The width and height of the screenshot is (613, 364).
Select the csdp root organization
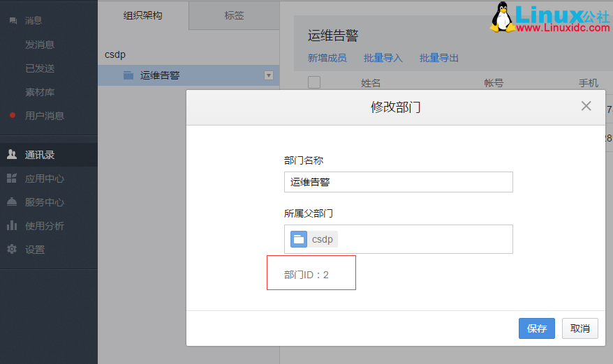115,54
